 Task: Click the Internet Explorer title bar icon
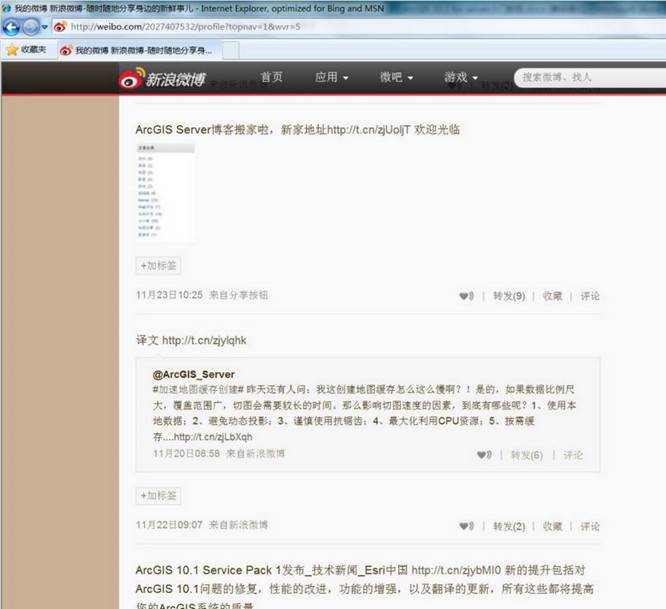[6, 8]
